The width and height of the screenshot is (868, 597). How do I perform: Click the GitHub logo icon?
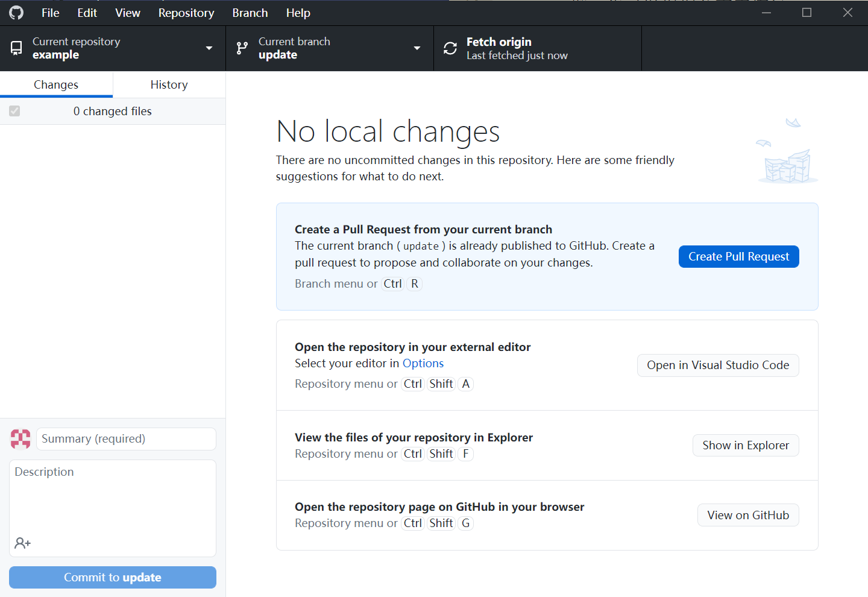click(x=16, y=13)
